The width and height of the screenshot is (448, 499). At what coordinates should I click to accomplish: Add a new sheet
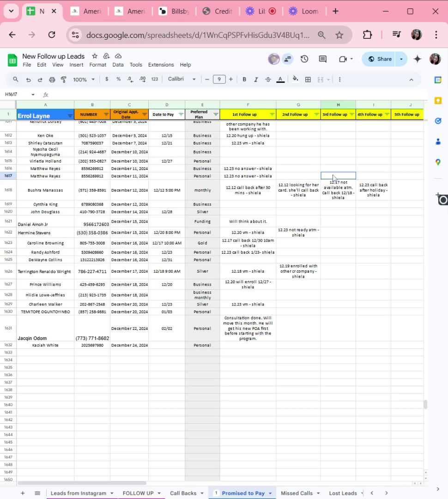pyautogui.click(x=23, y=493)
